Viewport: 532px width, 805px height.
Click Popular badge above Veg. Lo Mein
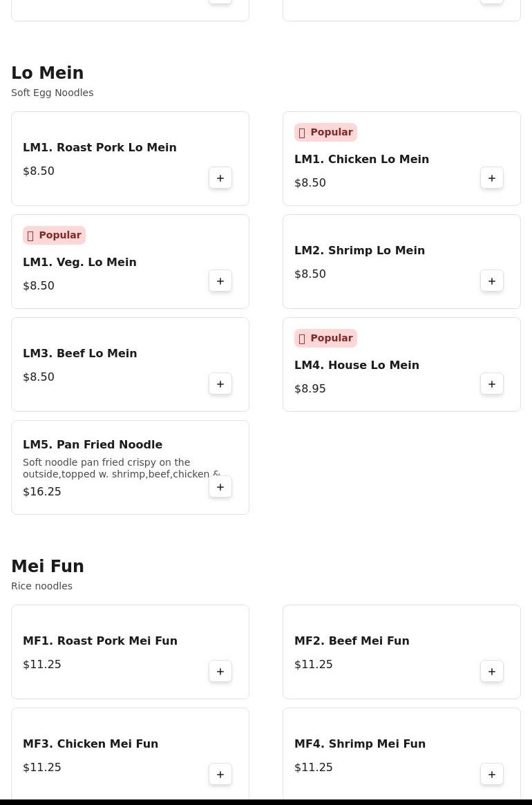54,235
